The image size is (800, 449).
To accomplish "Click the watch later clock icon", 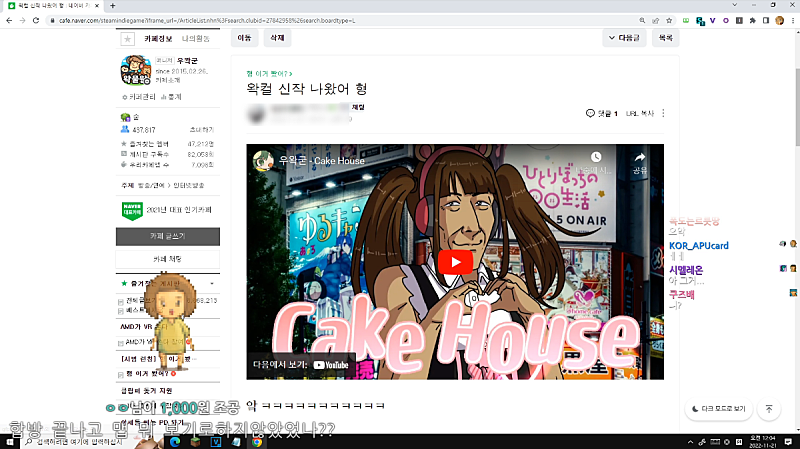I will click(x=596, y=157).
